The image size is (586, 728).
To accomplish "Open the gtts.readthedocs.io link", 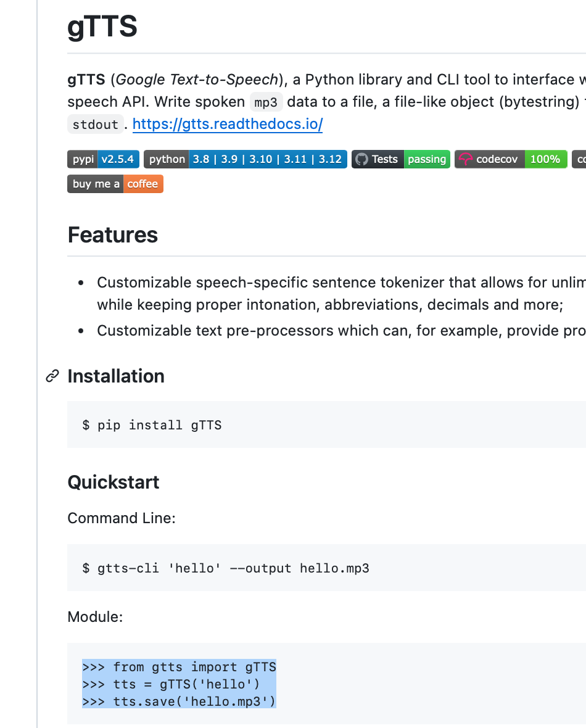I will (x=228, y=124).
